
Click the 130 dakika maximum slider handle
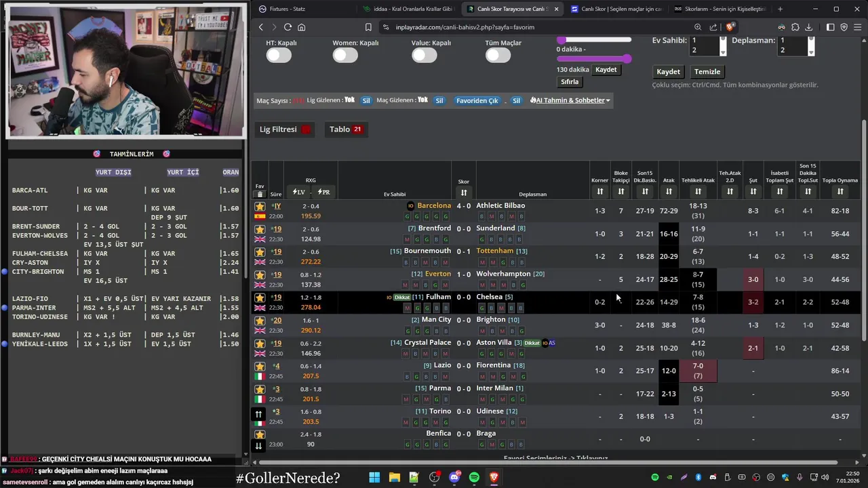(x=627, y=59)
